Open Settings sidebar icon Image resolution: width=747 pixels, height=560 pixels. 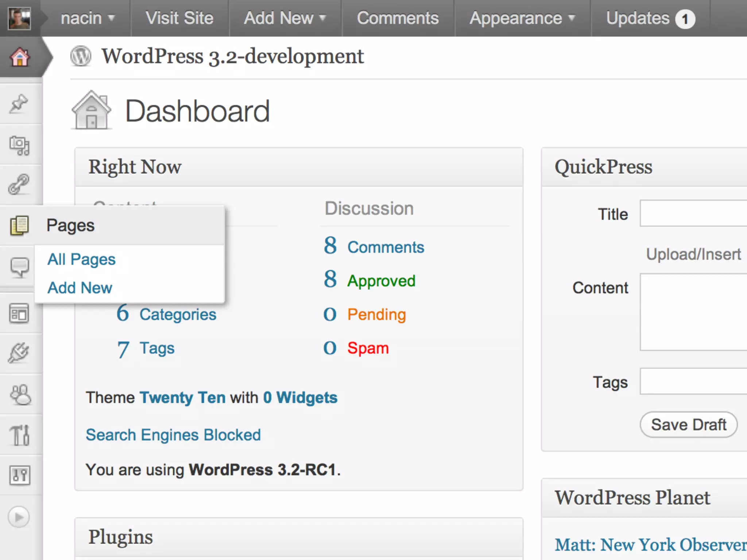pos(20,475)
